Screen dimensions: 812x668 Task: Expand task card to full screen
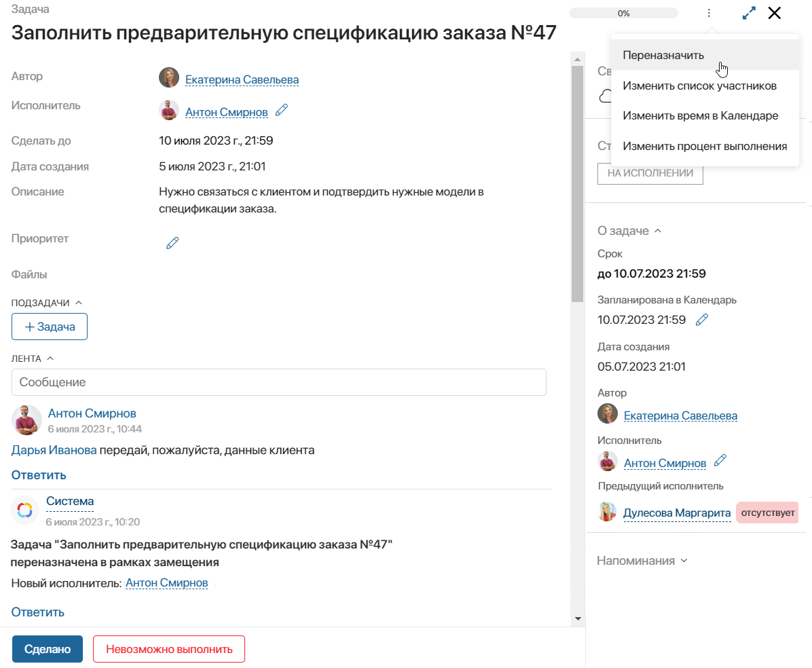[749, 13]
